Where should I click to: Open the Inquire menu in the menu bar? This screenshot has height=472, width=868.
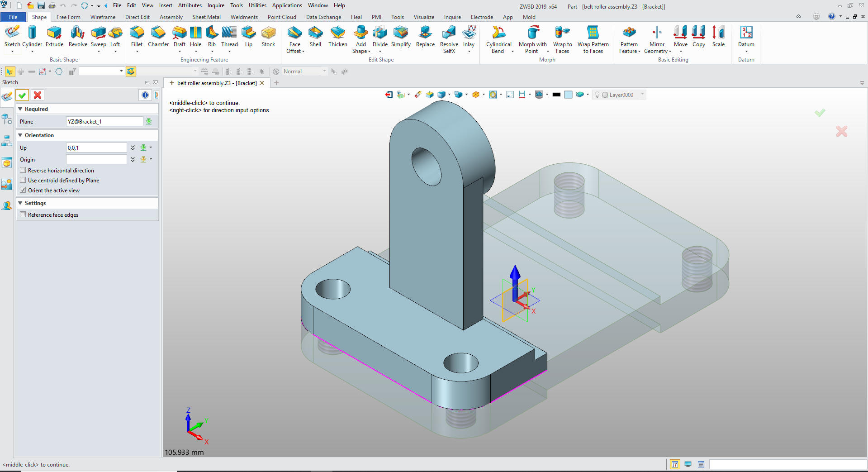coord(216,5)
